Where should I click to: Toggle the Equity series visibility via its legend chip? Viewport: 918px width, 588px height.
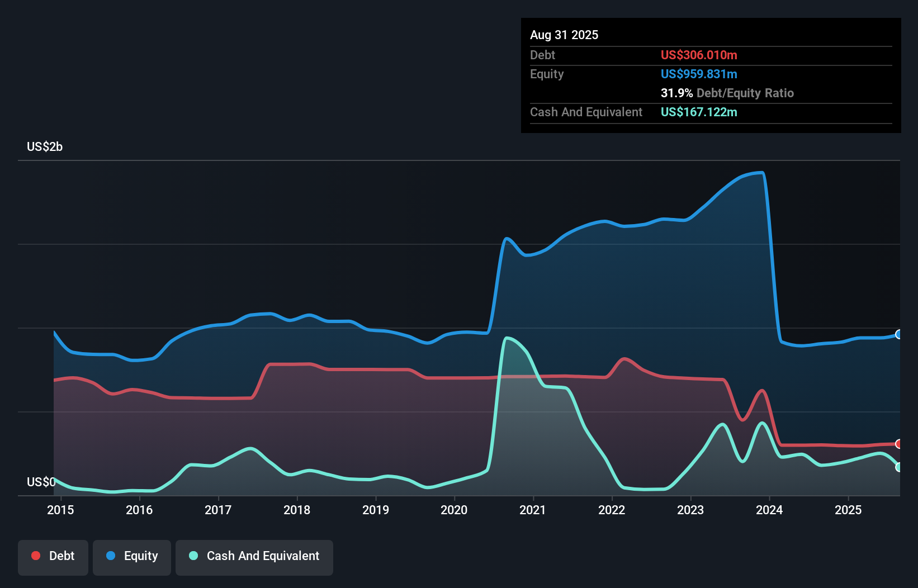click(x=131, y=556)
